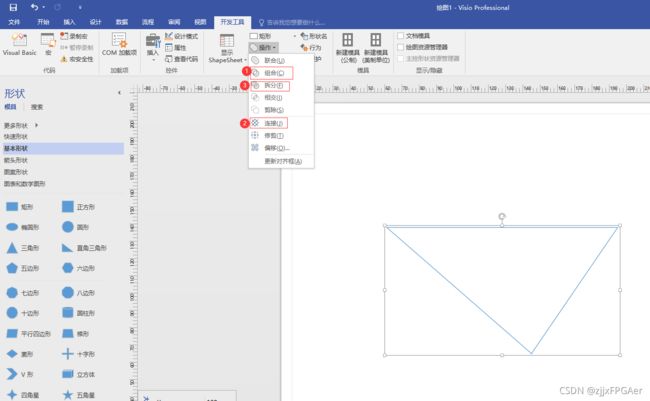Open 箭头形状 arrow shapes stencil
The width and height of the screenshot is (650, 401).
click(x=16, y=160)
